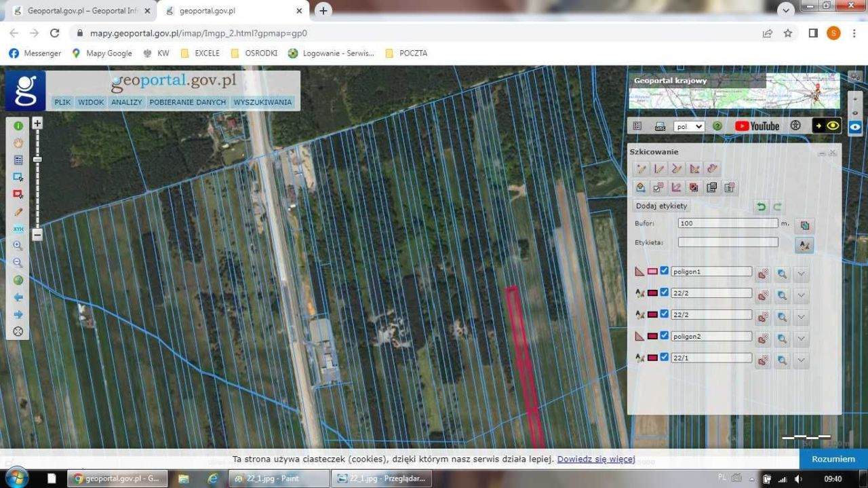Image resolution: width=868 pixels, height=488 pixels.
Task: Expand options chevron for 22/1 row
Action: pyautogui.click(x=801, y=360)
